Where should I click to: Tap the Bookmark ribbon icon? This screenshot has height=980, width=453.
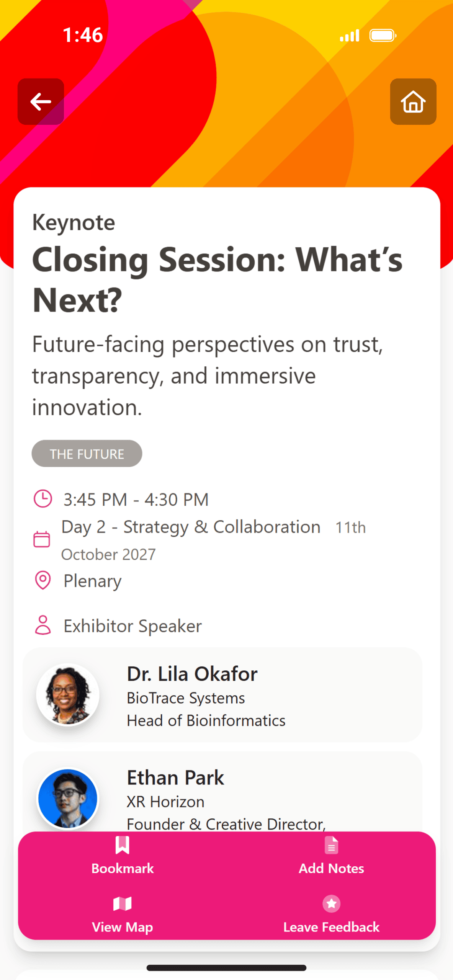click(x=122, y=845)
